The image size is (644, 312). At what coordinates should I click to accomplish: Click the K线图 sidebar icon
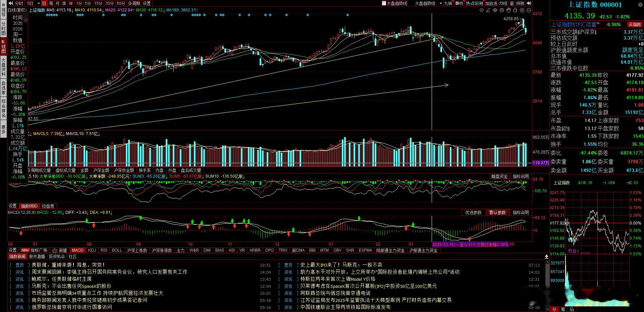3,46
